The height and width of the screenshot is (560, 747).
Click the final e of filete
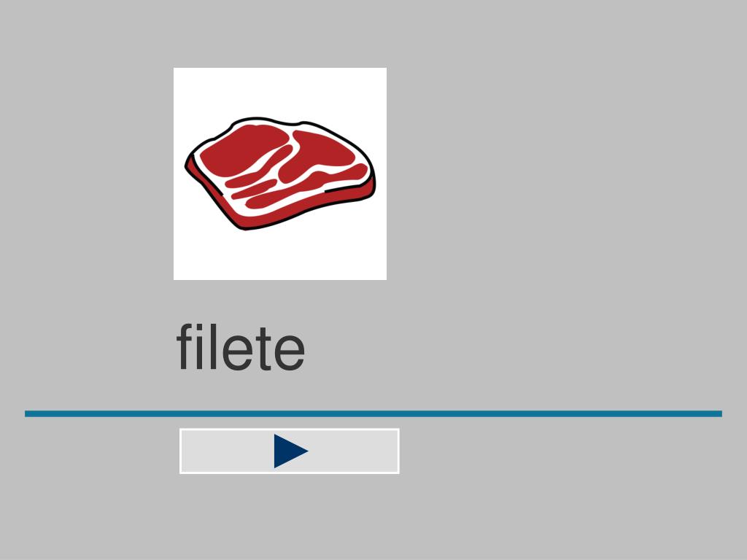tap(290, 353)
